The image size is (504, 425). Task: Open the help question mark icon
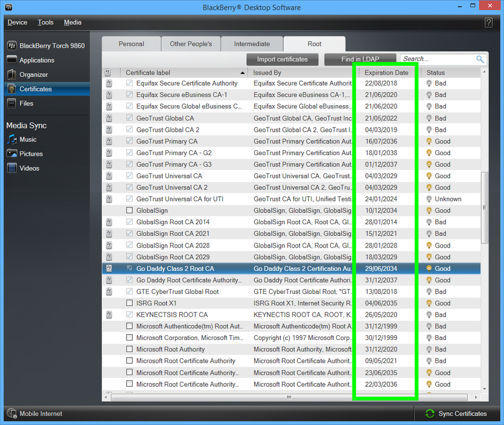tap(488, 22)
